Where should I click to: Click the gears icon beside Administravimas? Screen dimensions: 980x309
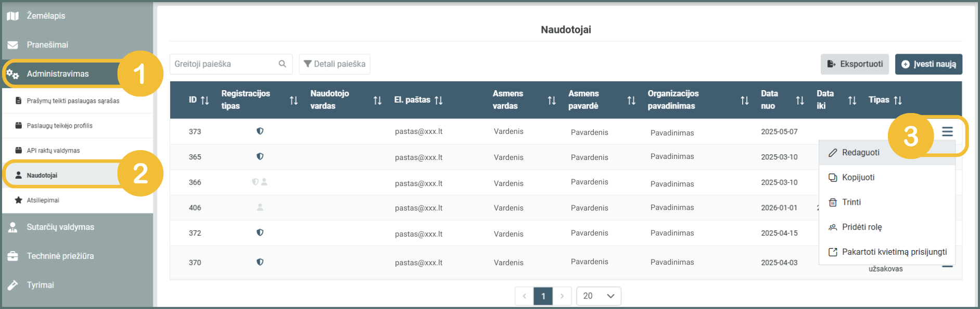pos(13,74)
